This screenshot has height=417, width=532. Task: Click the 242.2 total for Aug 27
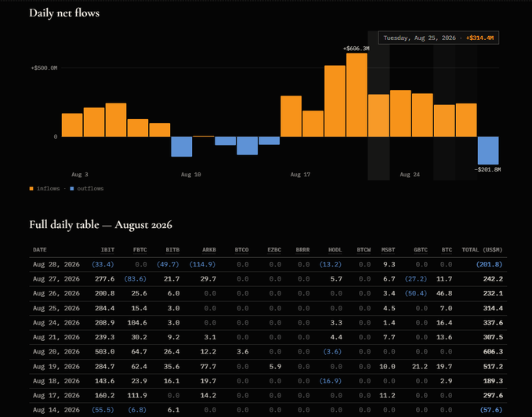493,279
